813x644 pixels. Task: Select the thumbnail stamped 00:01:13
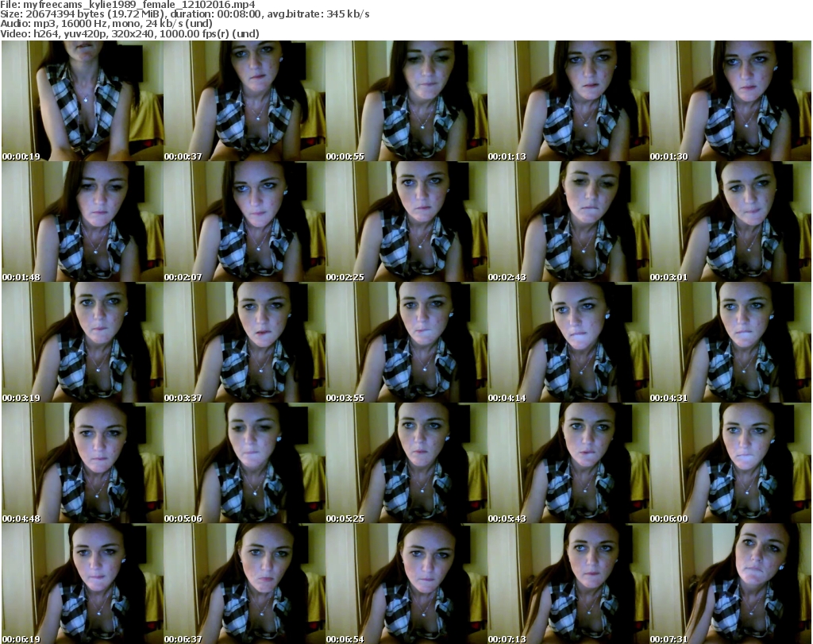[568, 101]
